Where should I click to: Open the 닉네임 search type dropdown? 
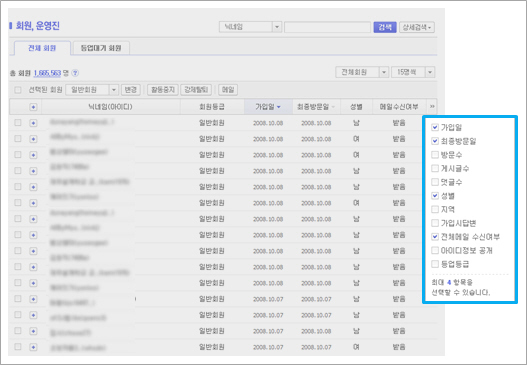[x=250, y=27]
